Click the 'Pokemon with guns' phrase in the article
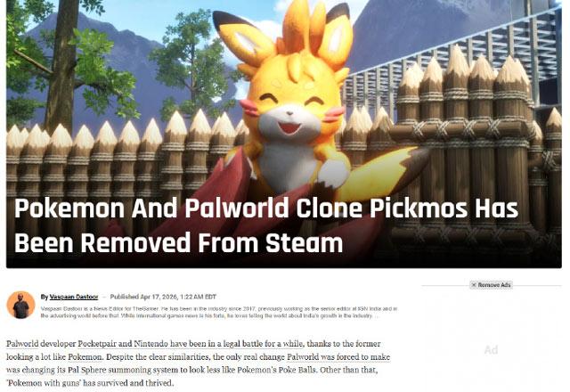 42,383
